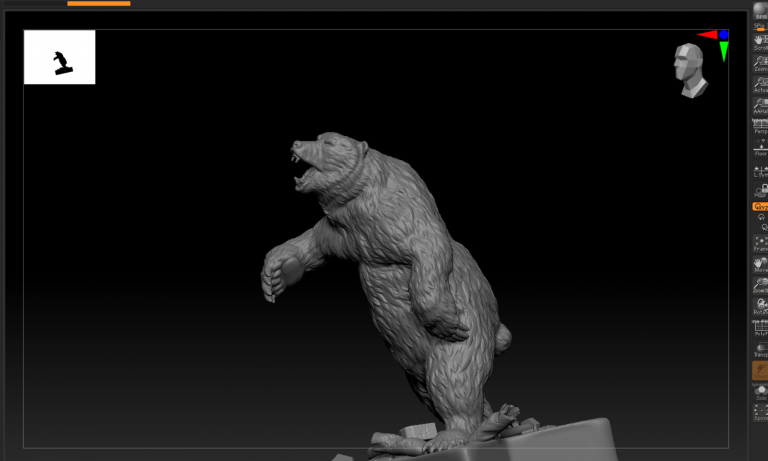This screenshot has height=461, width=768.
Task: Click the bear silhouette thumbnail preview
Action: (60, 57)
